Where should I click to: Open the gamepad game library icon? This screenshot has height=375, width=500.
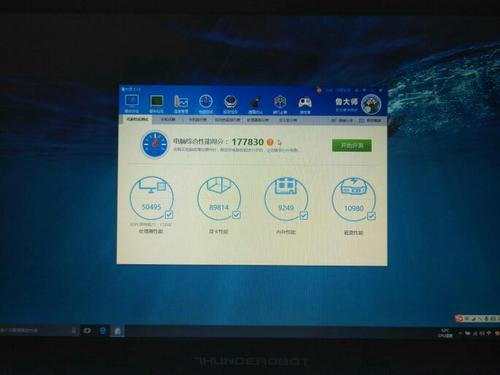[305, 105]
